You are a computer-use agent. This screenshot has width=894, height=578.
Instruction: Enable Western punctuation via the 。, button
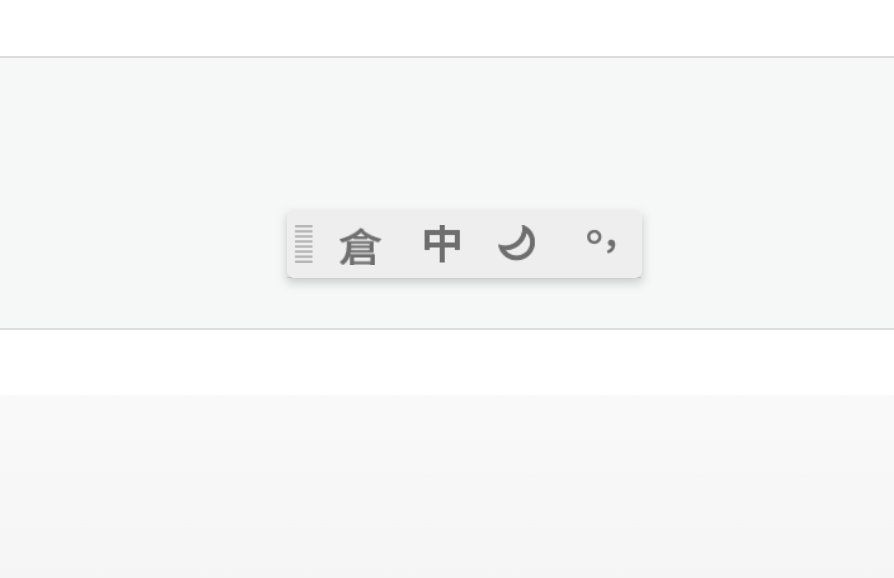click(x=601, y=241)
